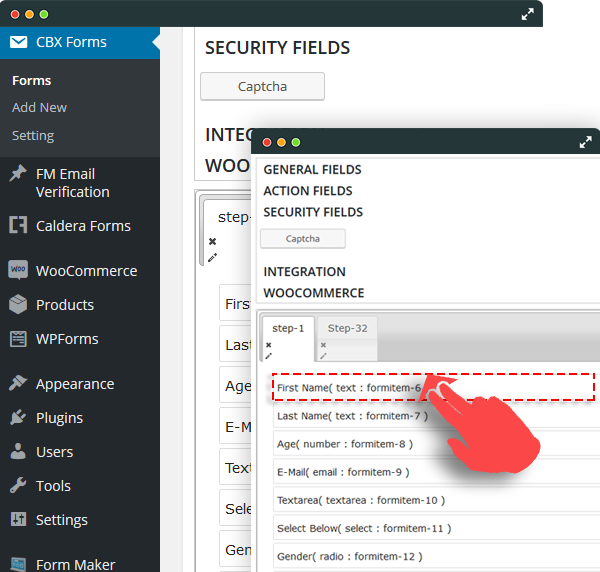Click the FM Email Verification pin icon

(18, 173)
